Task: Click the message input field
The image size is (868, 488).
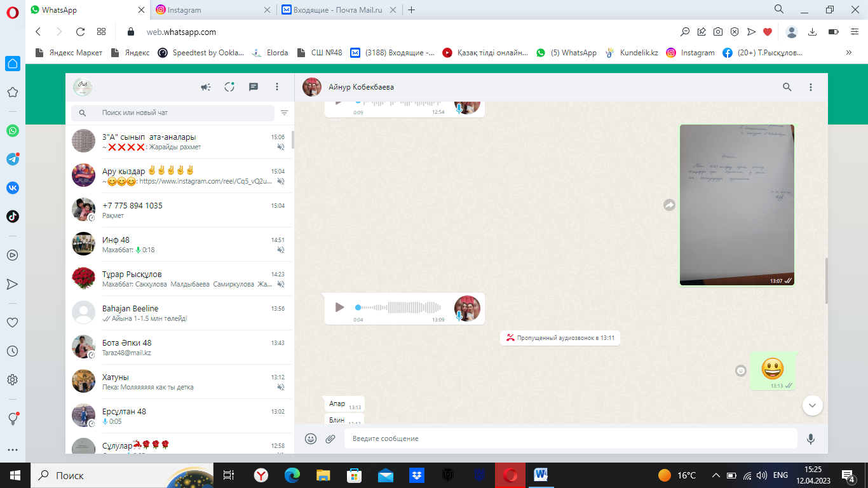Action: [x=571, y=438]
